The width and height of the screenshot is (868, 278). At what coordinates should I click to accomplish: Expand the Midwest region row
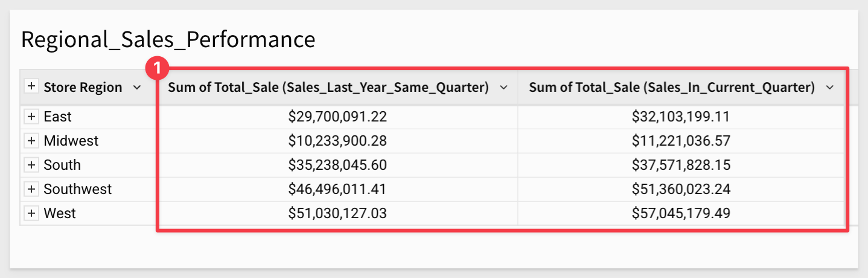32,141
